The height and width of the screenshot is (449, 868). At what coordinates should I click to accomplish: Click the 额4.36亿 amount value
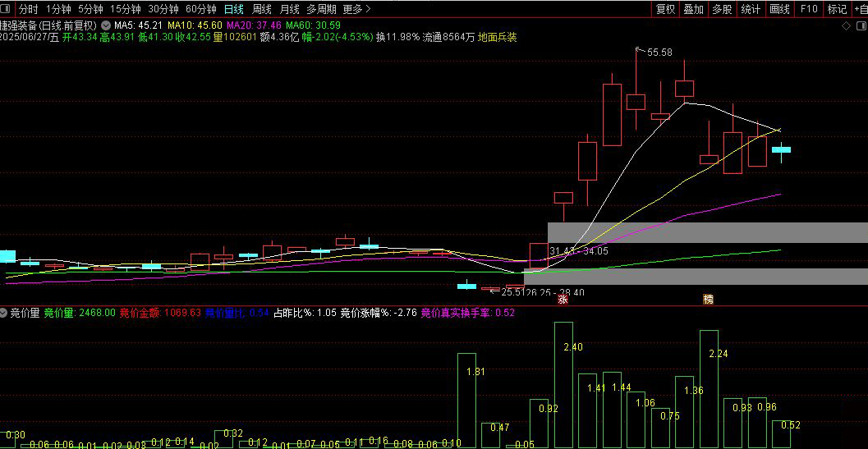(279, 38)
